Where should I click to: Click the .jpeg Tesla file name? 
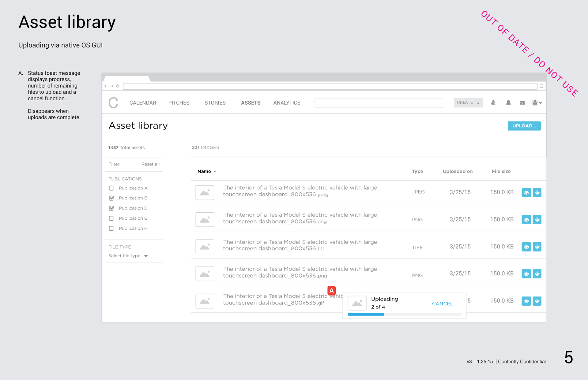pyautogui.click(x=300, y=191)
